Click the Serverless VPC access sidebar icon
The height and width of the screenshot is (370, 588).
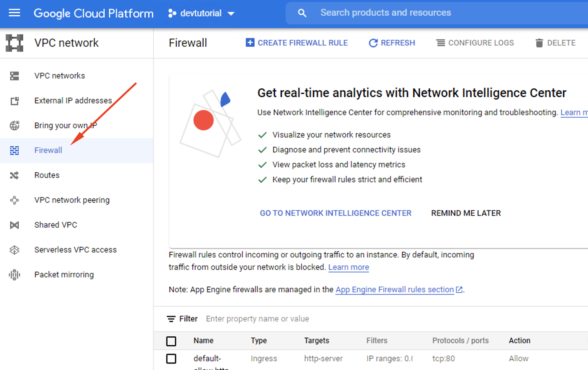pos(14,250)
